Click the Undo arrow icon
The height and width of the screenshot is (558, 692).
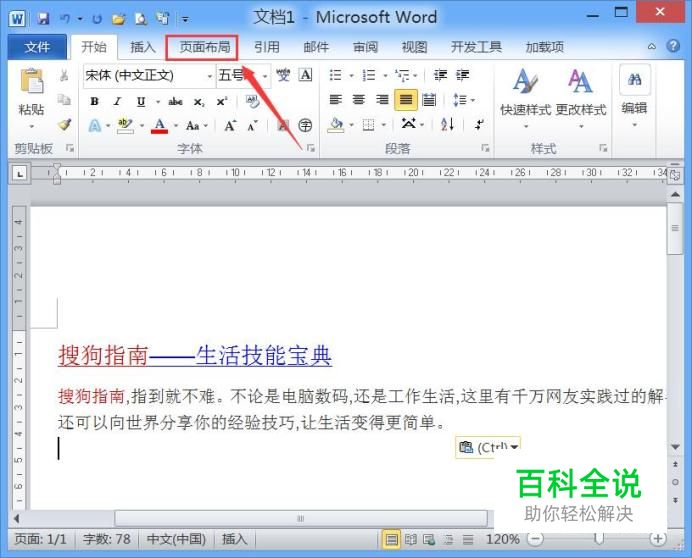pos(65,19)
